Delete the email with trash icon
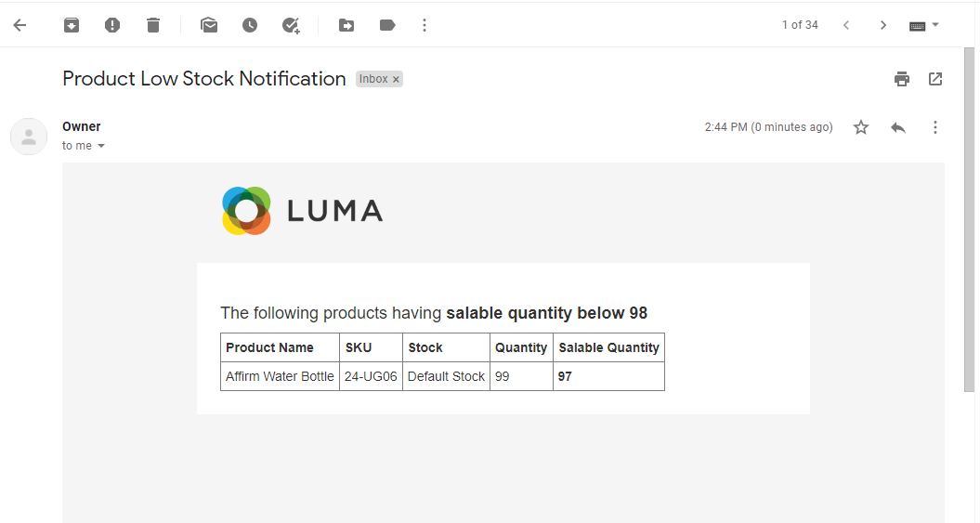This screenshot has width=980, height=523. 153,25
